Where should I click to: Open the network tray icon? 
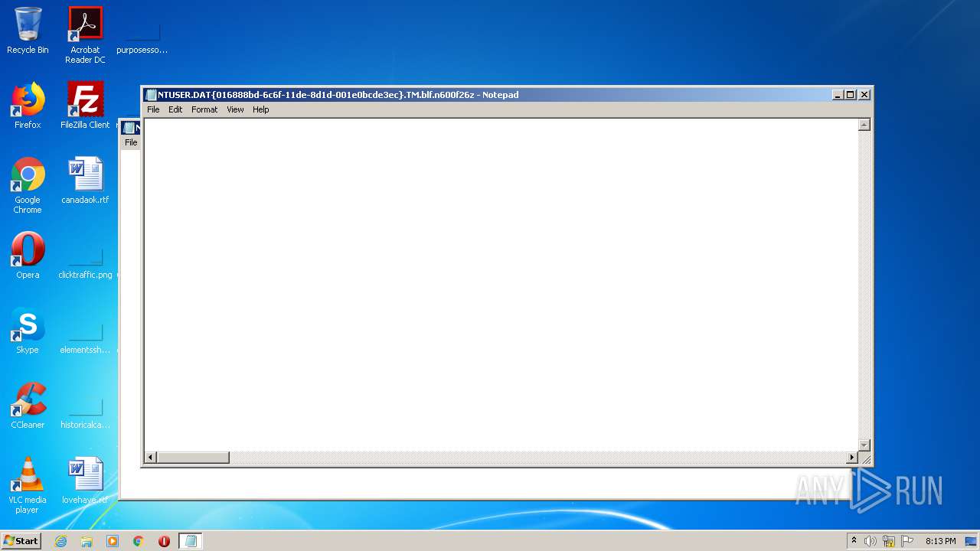pos(889,541)
